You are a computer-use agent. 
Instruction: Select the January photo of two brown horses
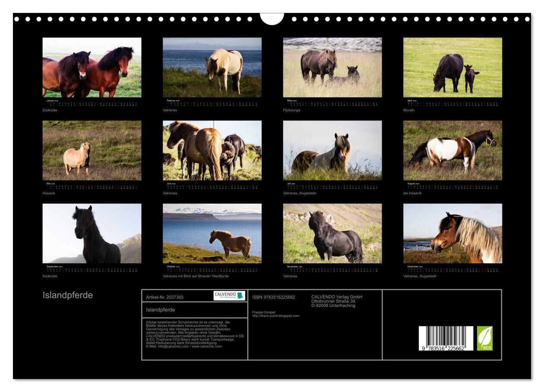[92, 67]
